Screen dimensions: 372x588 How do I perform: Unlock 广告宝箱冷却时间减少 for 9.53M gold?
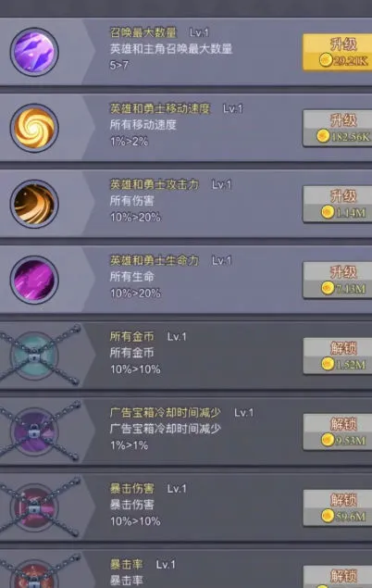[x=337, y=432]
